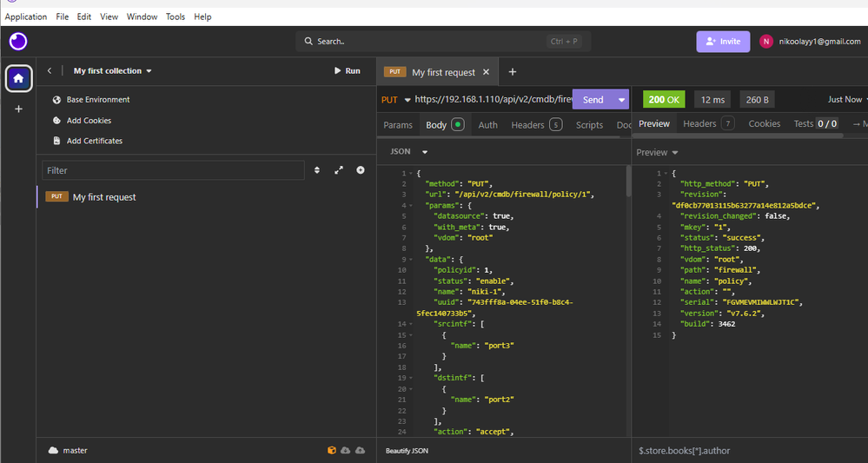
Task: Click the sort icon beside Filter field
Action: click(317, 170)
